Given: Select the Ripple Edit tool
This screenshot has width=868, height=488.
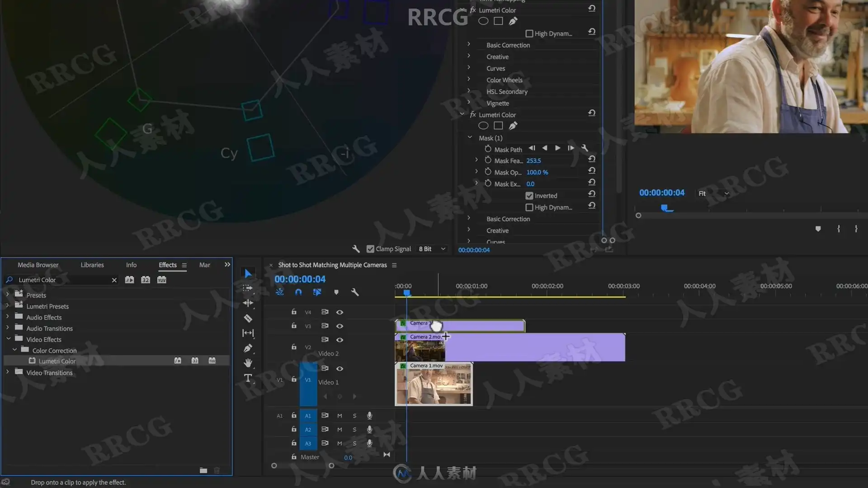Looking at the screenshot, I should [248, 303].
